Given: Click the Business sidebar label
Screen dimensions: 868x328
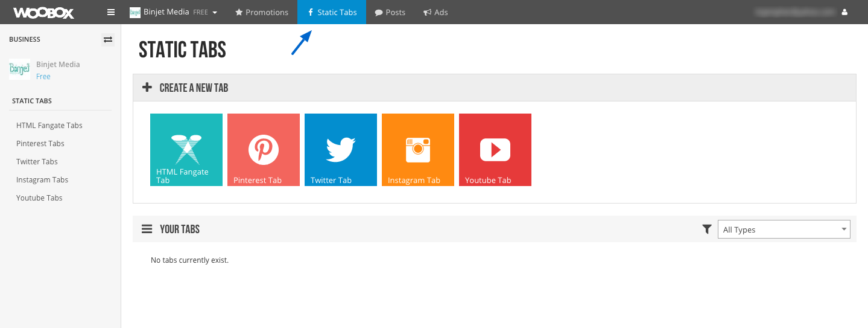Looking at the screenshot, I should [x=25, y=39].
